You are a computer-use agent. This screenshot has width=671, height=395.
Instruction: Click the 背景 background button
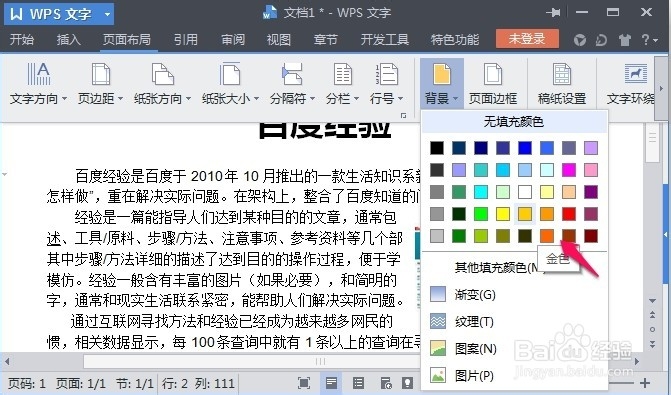442,83
